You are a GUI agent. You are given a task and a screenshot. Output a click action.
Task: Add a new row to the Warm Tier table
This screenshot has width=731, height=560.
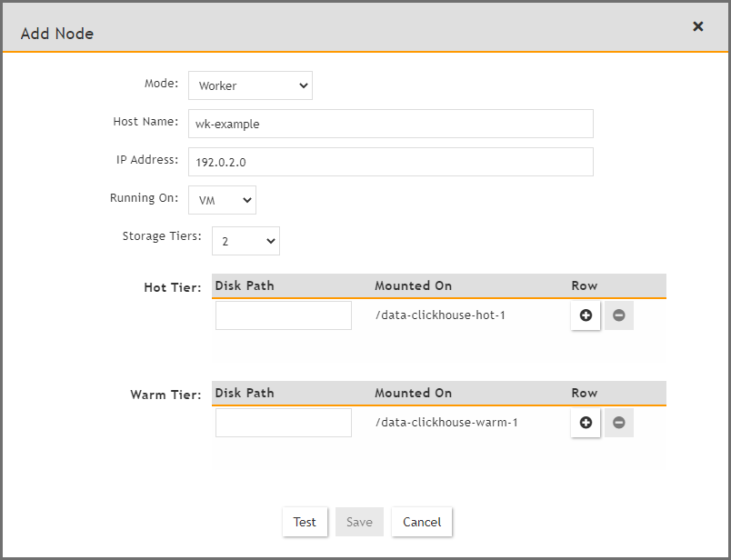(x=586, y=423)
